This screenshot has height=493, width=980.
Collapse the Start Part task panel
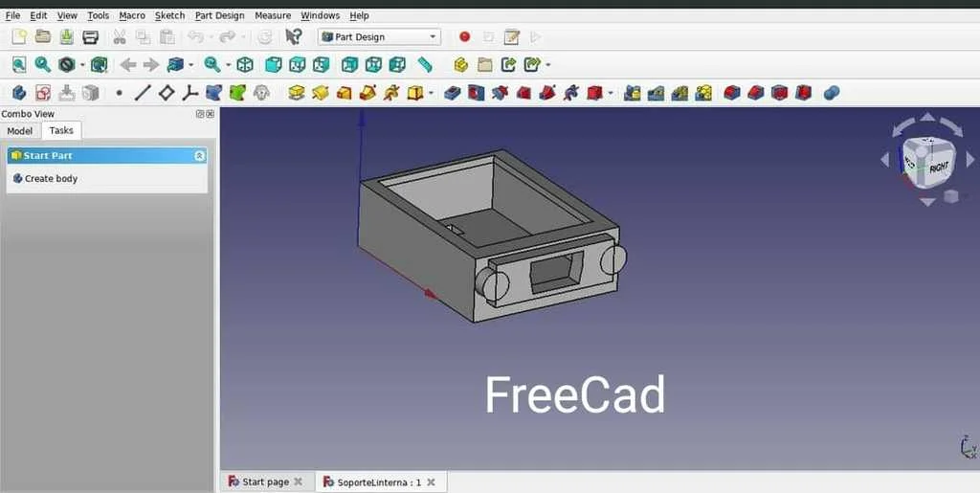coord(199,155)
